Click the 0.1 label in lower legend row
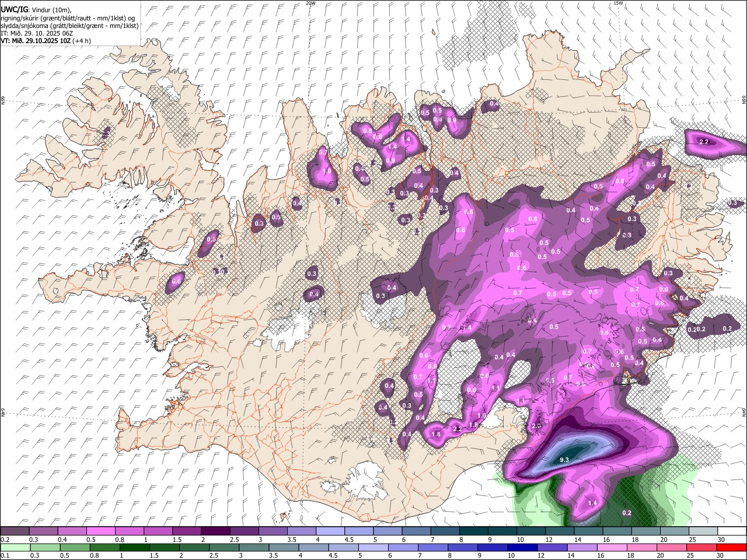This screenshot has width=747, height=560. pyautogui.click(x=5, y=556)
